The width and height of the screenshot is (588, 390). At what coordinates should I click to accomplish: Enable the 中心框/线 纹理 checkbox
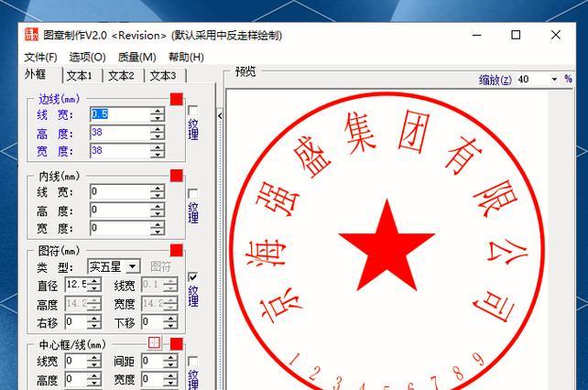pyautogui.click(x=192, y=362)
